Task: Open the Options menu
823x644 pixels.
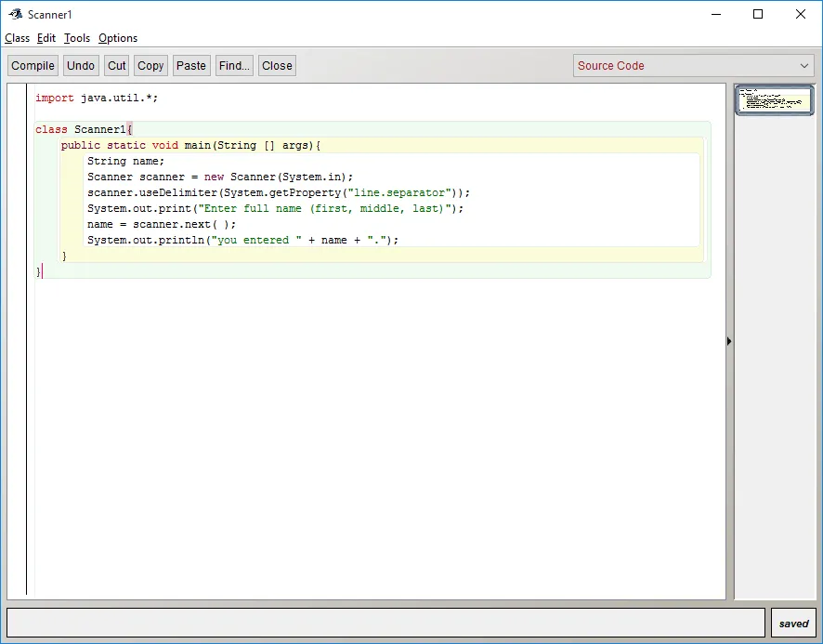Action: [x=118, y=38]
